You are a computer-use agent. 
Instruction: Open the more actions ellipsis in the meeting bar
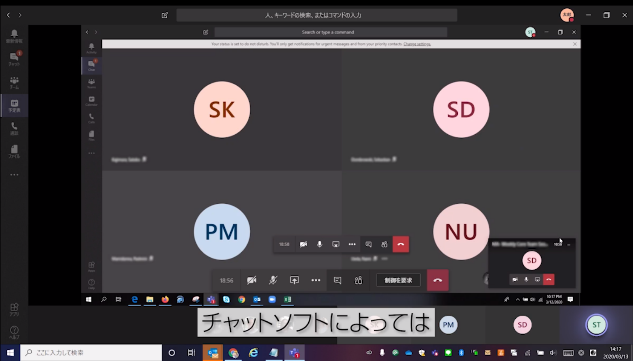316,280
